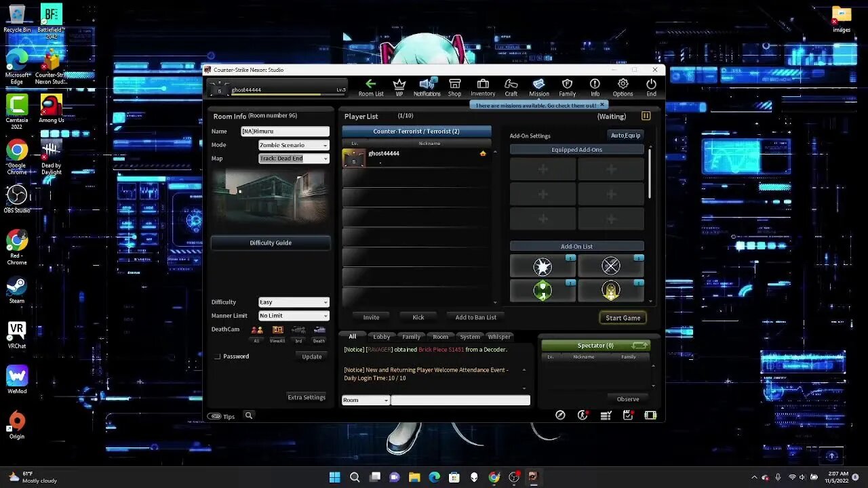The width and height of the screenshot is (868, 488).
Task: Click the running figure icon in bottom bar
Action: point(583,415)
